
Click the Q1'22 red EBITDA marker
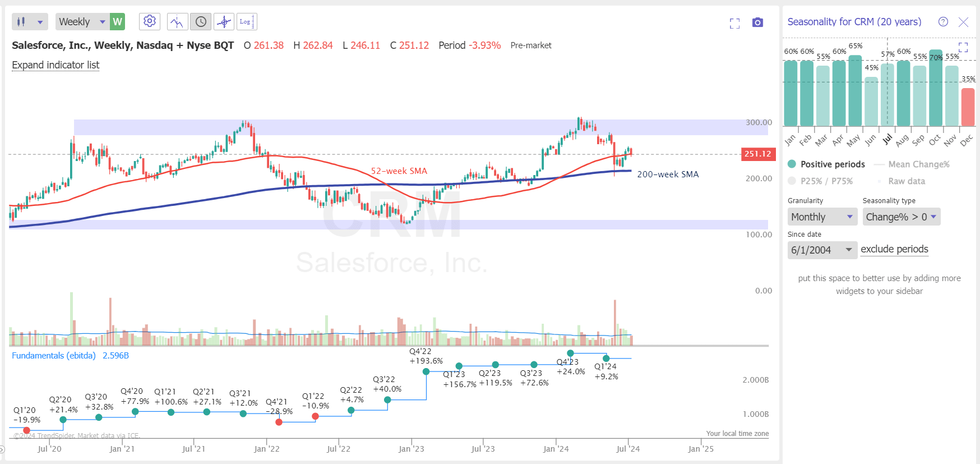[x=315, y=416]
